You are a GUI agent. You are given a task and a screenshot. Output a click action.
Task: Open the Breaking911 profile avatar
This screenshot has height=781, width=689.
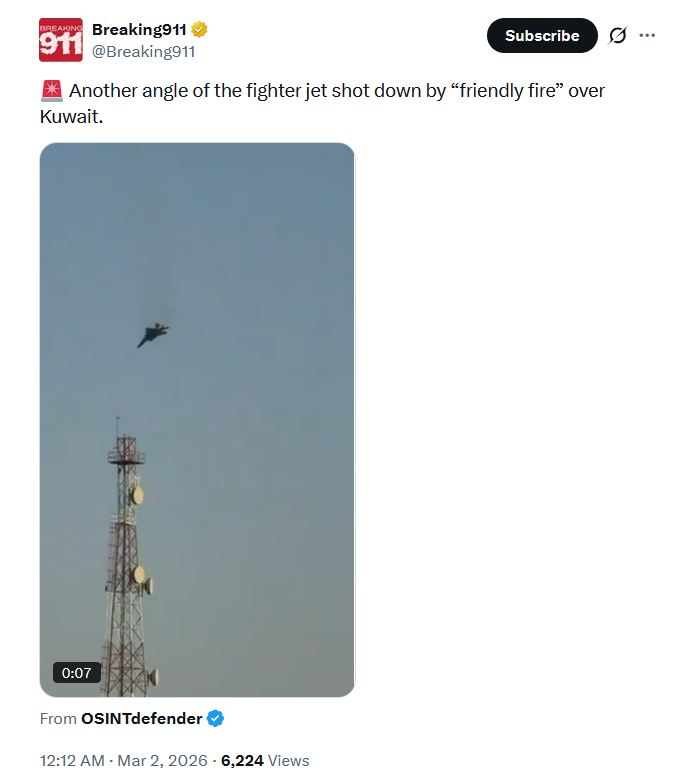point(60,39)
